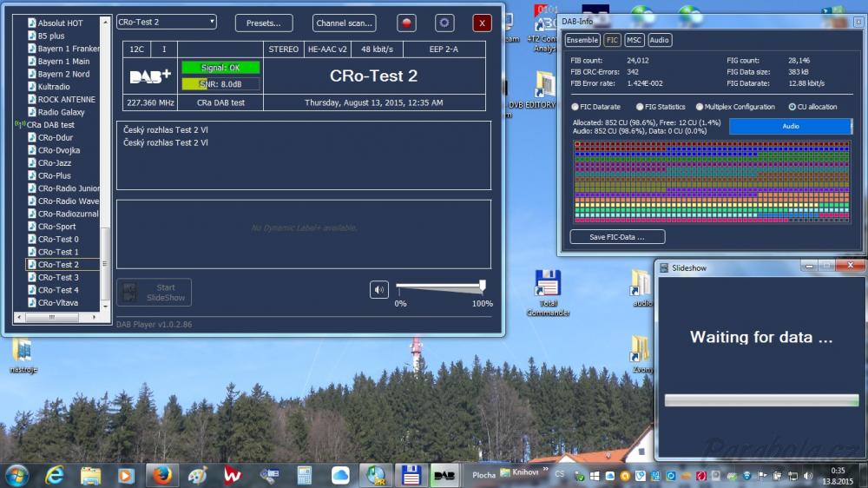The image size is (868, 488).
Task: Select Radio Galaxy station
Action: tap(61, 112)
